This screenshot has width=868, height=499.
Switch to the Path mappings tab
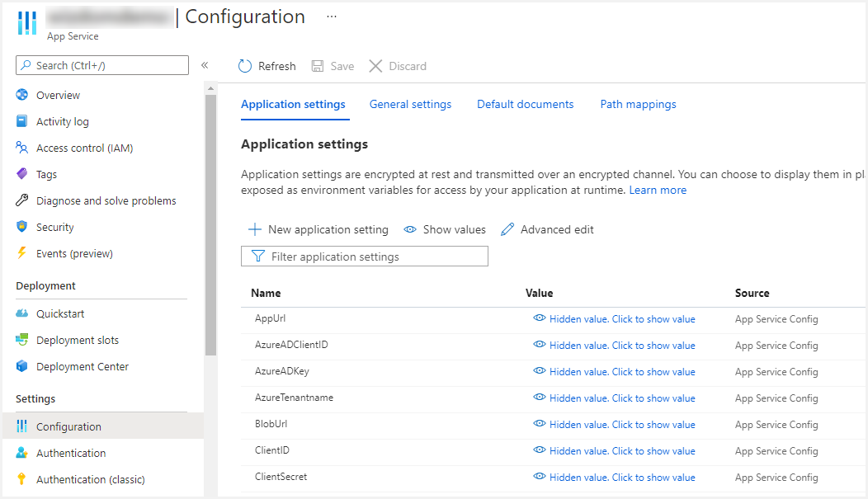[x=638, y=105]
